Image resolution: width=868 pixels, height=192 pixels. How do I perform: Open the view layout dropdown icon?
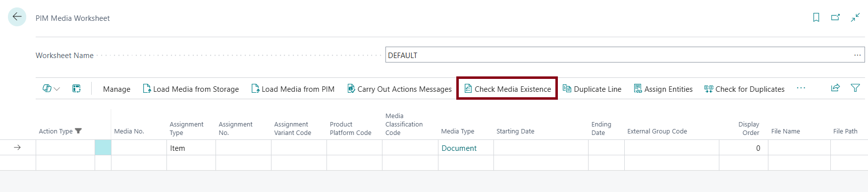tap(51, 88)
